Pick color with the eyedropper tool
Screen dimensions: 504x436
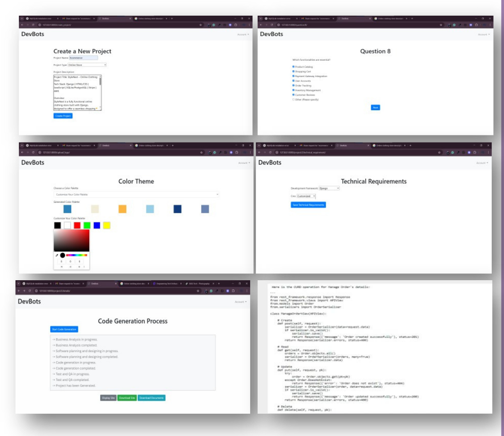[57, 256]
